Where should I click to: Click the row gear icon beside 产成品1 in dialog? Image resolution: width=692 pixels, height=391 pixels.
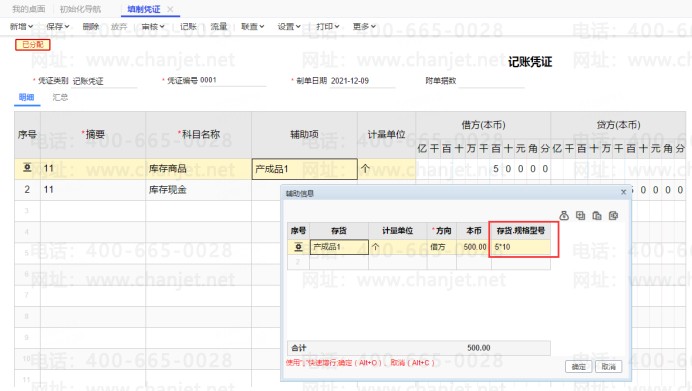click(x=298, y=247)
